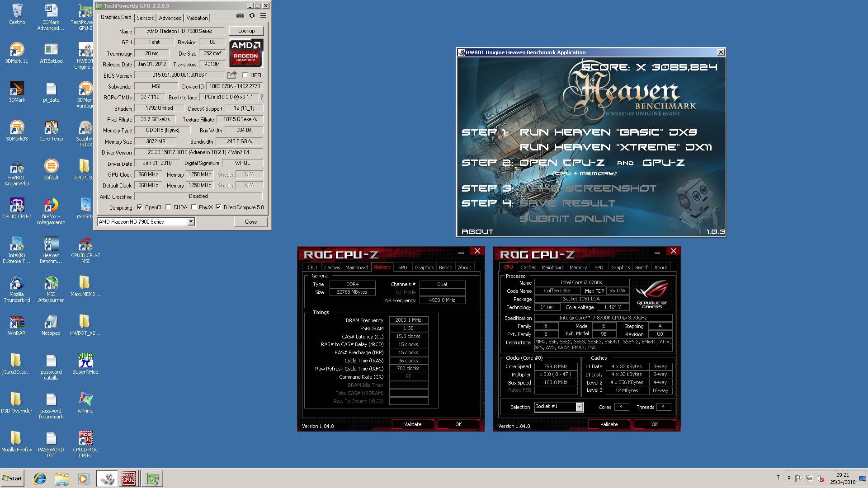Launch HWBOT Aquamark3 shortcut
The width and height of the screenshot is (868, 488).
click(17, 173)
